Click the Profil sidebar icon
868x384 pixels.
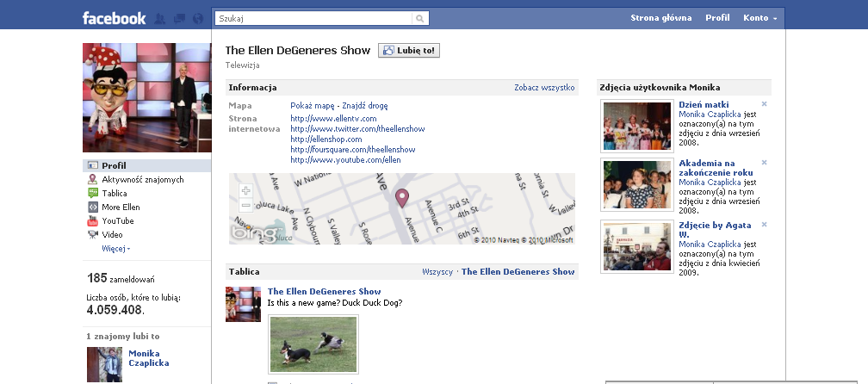pos(92,165)
